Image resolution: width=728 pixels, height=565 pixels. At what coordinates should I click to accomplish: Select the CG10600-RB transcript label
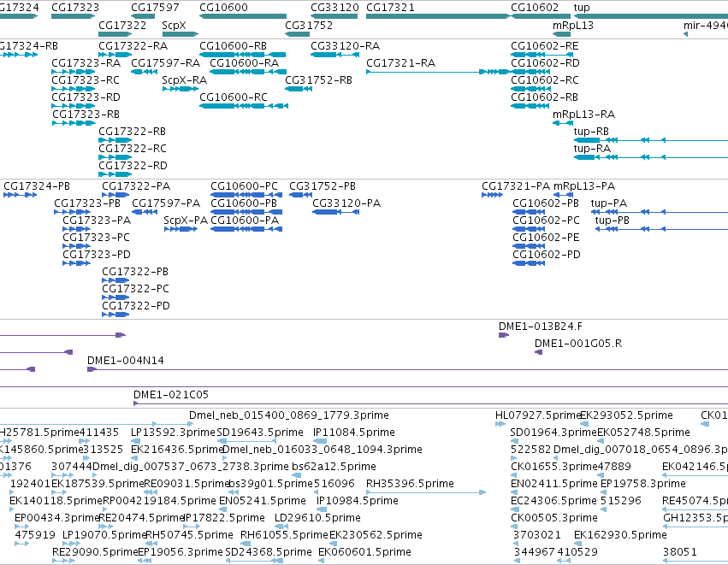(233, 46)
